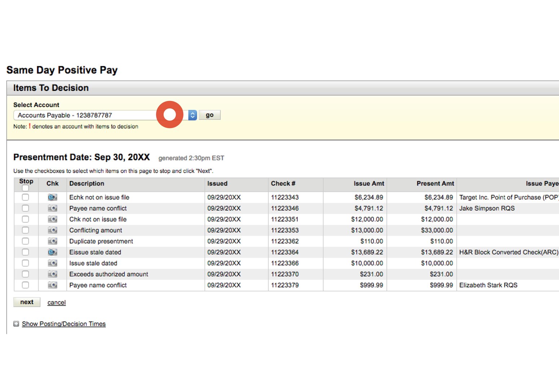Click the next button
The height and width of the screenshot is (392, 559).
tap(27, 302)
